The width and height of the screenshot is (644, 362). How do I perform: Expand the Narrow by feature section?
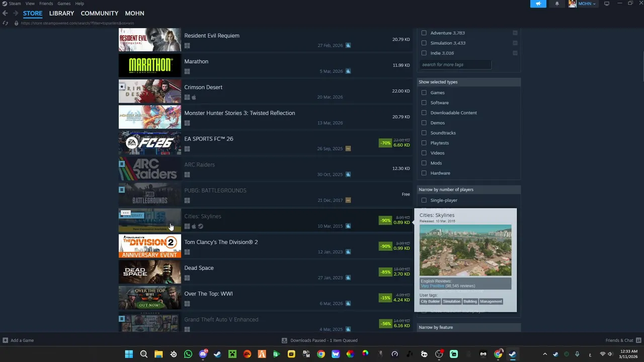click(x=469, y=327)
